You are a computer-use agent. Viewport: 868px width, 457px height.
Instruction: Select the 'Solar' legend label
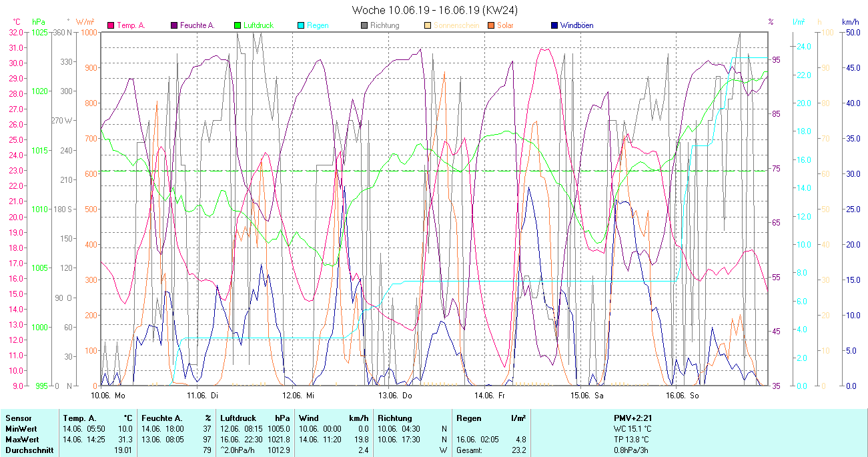pyautogui.click(x=505, y=25)
